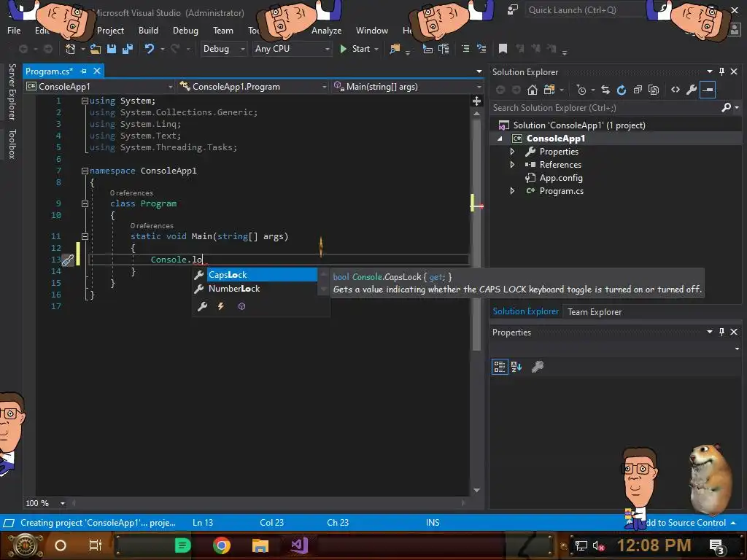This screenshot has height=560, width=747.
Task: Open the Server Explorer side tab
Action: point(12,92)
